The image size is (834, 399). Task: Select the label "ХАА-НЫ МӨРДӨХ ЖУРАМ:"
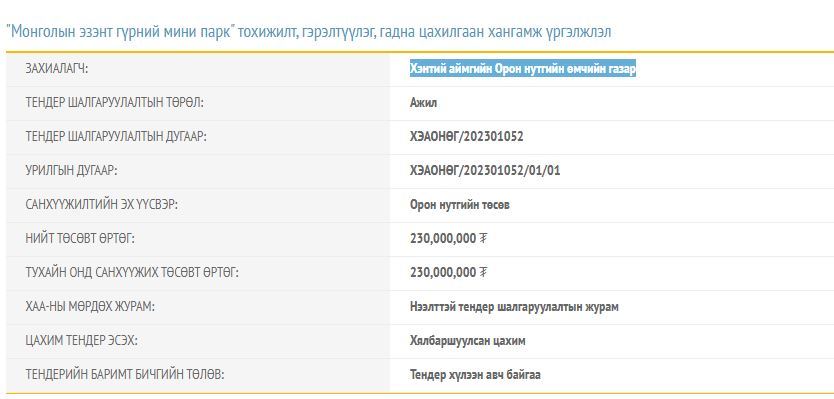click(90, 307)
